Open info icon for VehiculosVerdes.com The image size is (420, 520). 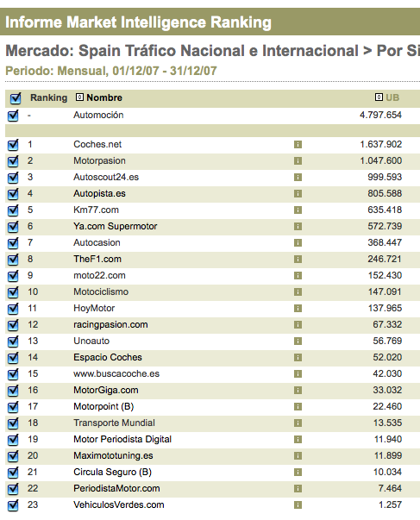(298, 505)
